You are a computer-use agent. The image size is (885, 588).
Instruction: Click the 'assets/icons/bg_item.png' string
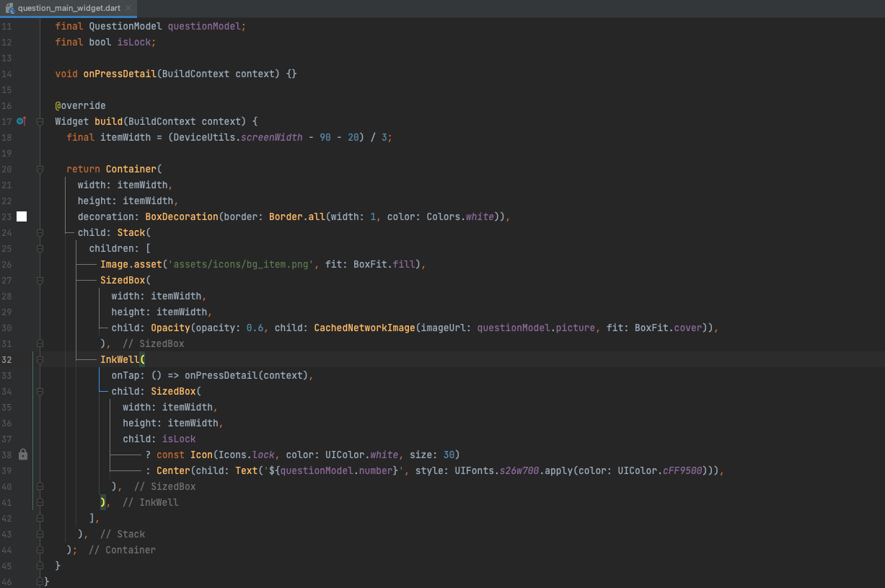click(x=241, y=264)
